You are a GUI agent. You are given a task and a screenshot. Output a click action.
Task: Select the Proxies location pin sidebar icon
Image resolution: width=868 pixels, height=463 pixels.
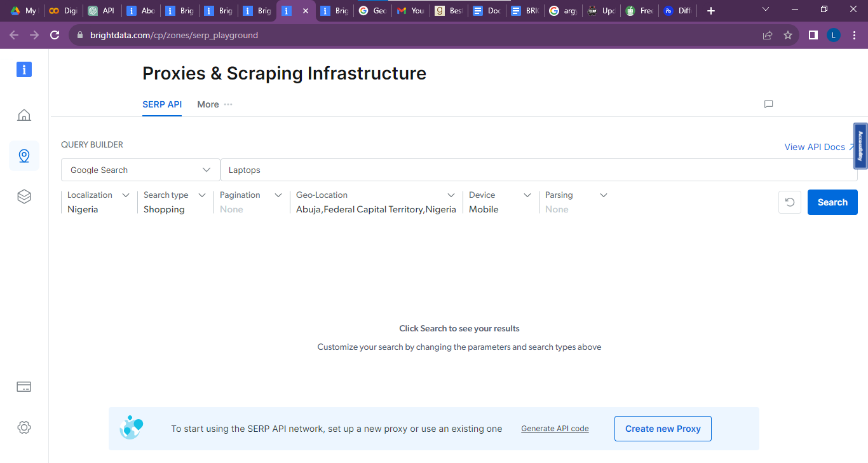[24, 156]
